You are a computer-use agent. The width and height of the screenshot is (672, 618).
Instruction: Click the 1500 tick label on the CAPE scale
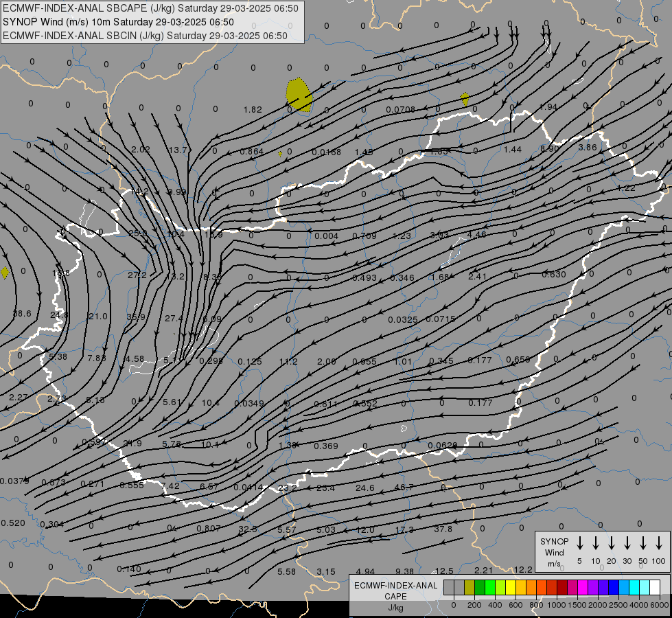tap(577, 605)
